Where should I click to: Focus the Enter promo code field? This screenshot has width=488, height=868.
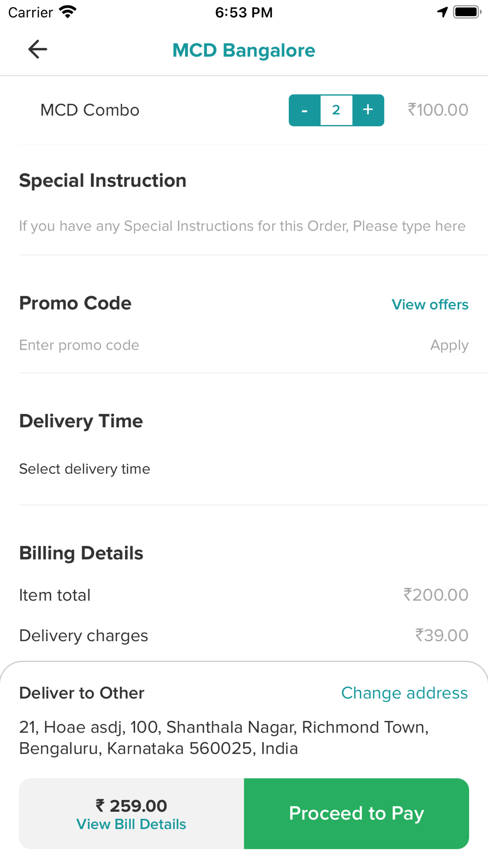coord(215,345)
